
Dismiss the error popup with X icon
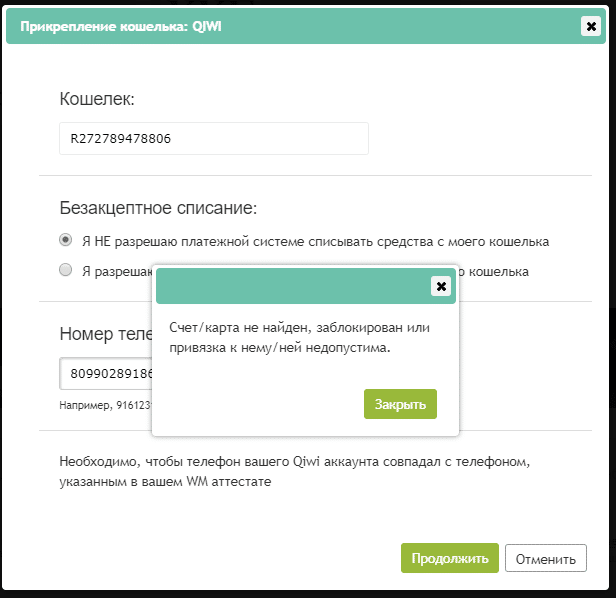tap(440, 286)
